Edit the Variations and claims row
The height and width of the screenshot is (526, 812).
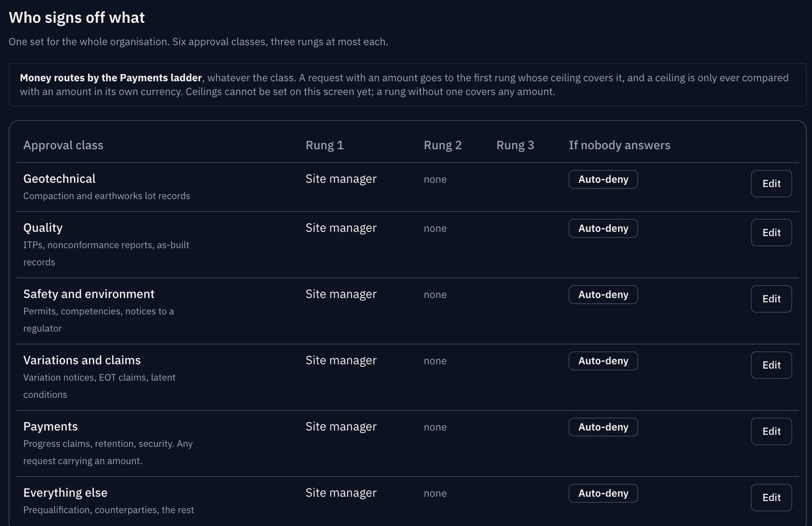[x=771, y=365]
